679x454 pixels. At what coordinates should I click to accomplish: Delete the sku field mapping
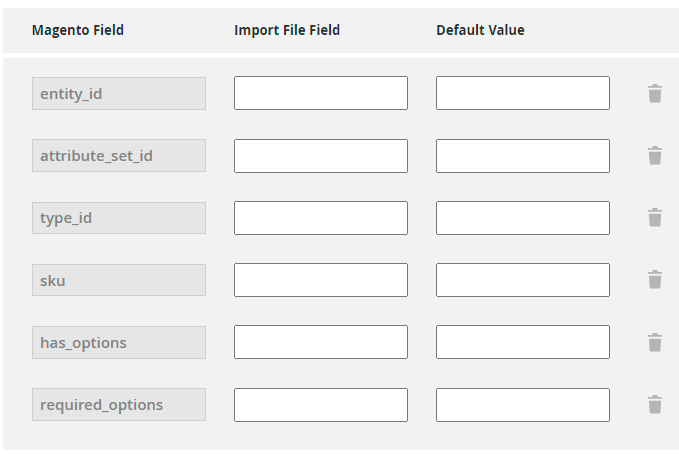pyautogui.click(x=655, y=280)
